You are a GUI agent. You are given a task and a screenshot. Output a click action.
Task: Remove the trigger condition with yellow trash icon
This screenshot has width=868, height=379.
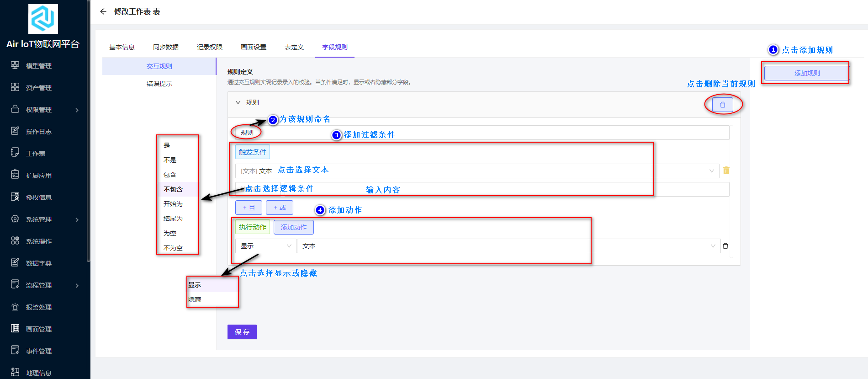click(x=726, y=171)
